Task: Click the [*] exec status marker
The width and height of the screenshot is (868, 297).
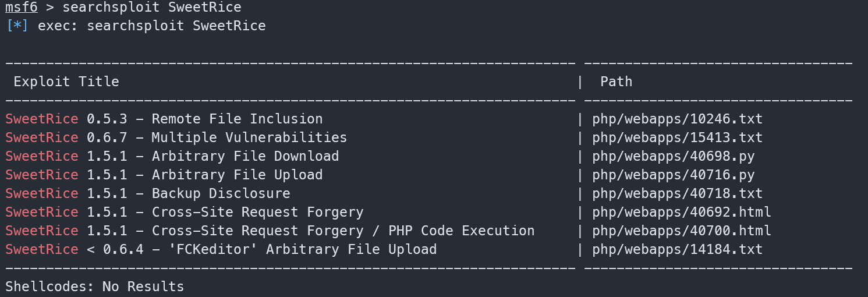Action: [16, 26]
